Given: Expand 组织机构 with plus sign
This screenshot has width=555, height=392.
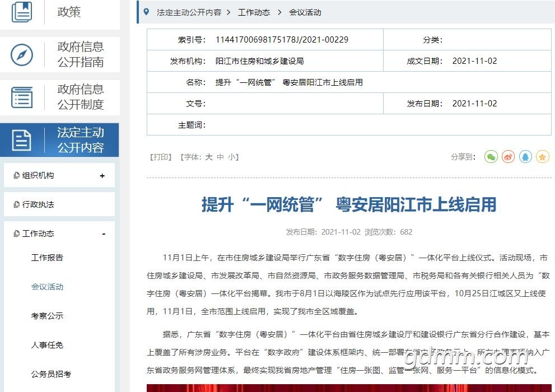Looking at the screenshot, I should coord(102,176).
